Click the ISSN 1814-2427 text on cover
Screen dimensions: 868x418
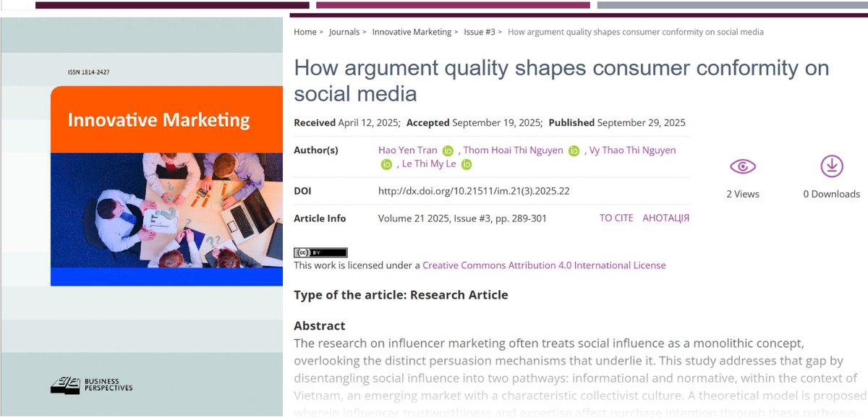[89, 72]
